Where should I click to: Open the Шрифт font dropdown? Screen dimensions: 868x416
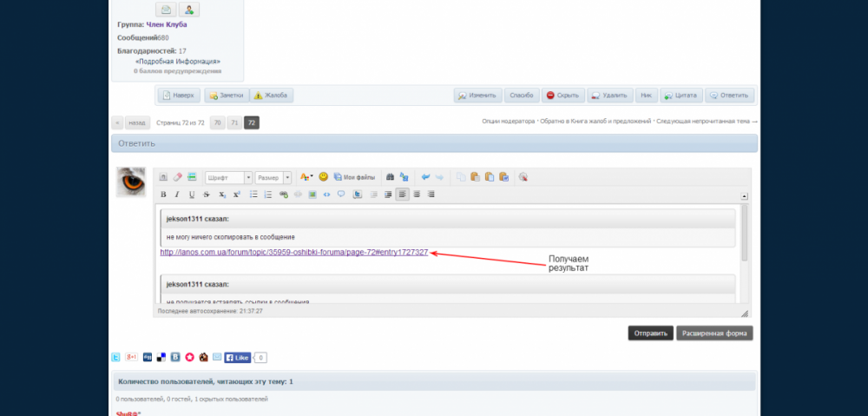tap(229, 176)
